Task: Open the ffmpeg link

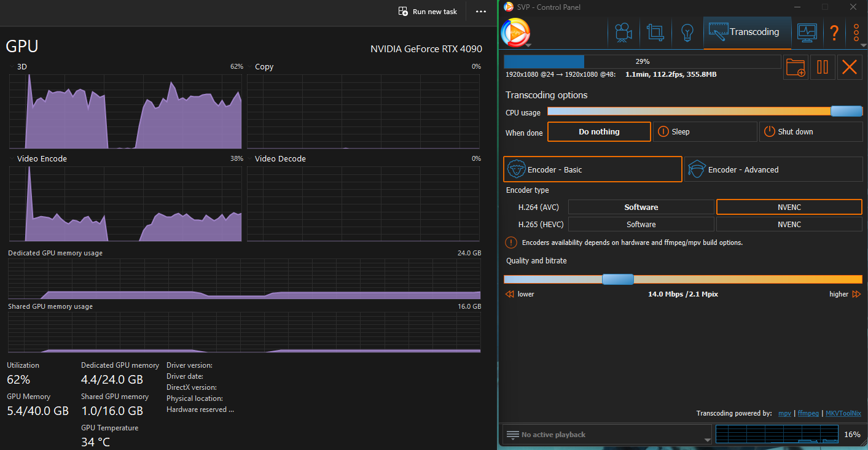Action: point(808,414)
